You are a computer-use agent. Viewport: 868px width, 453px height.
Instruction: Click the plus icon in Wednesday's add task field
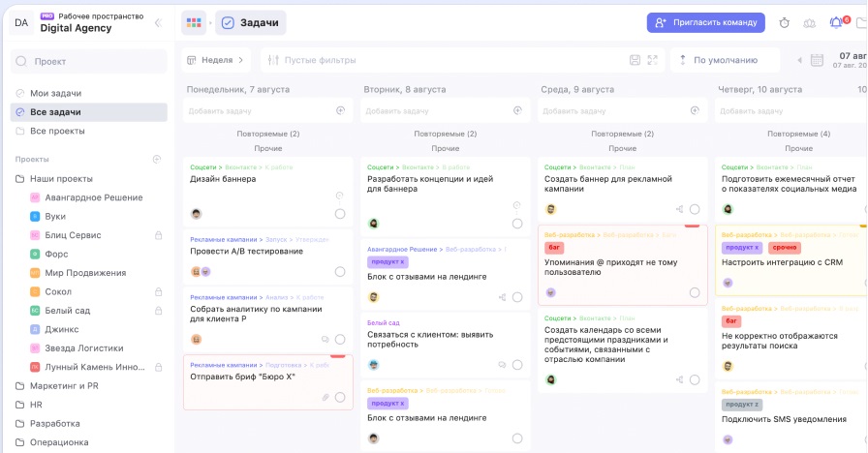(695, 110)
